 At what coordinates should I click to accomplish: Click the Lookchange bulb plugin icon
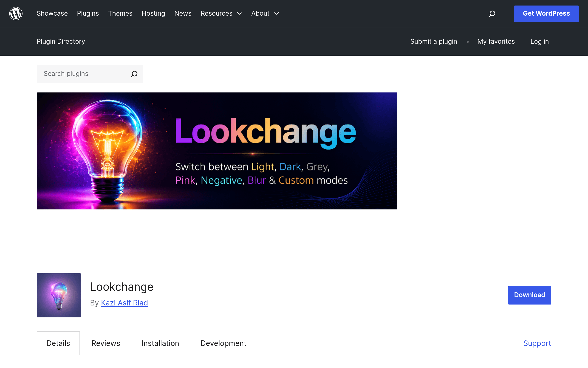click(59, 295)
